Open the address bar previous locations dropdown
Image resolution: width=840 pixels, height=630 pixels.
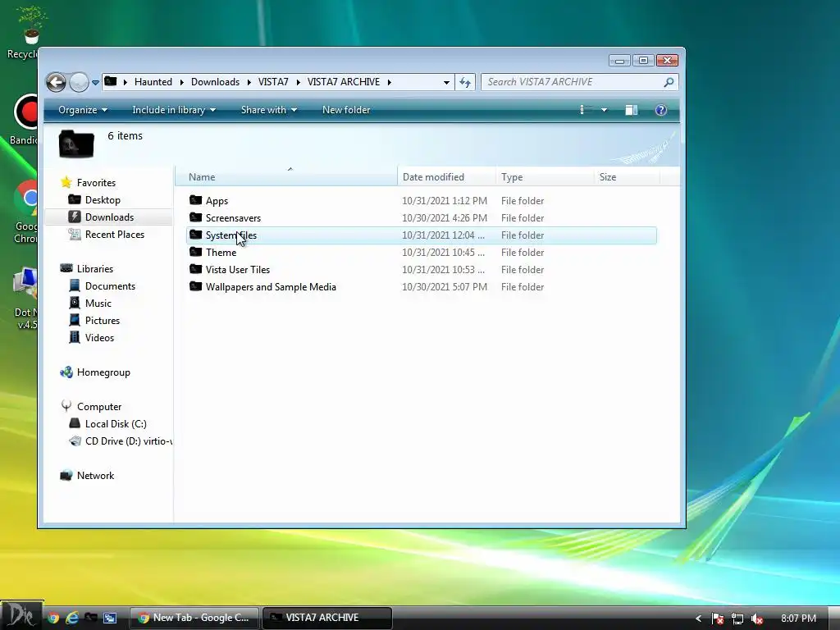446,83
